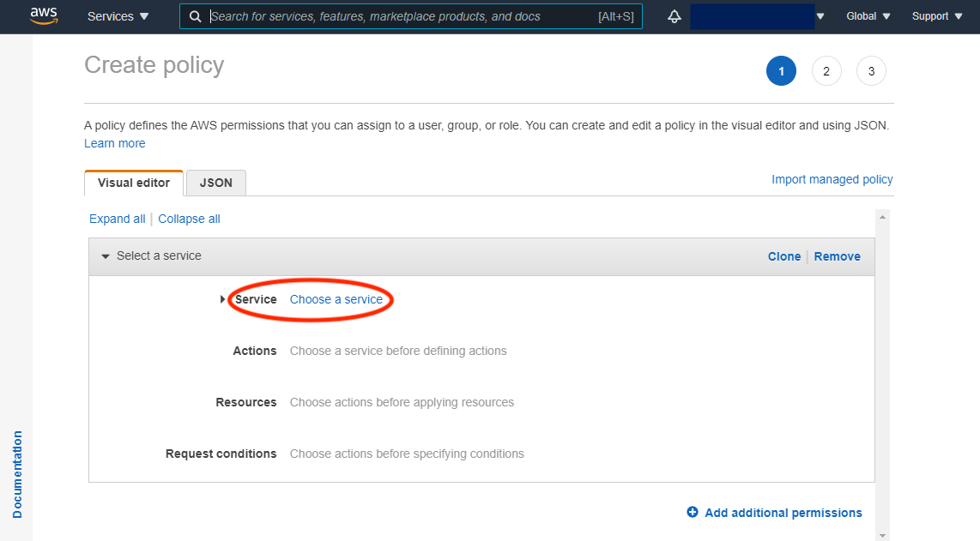Collapse the Select a service section
This screenshot has height=541, width=980.
(x=105, y=255)
